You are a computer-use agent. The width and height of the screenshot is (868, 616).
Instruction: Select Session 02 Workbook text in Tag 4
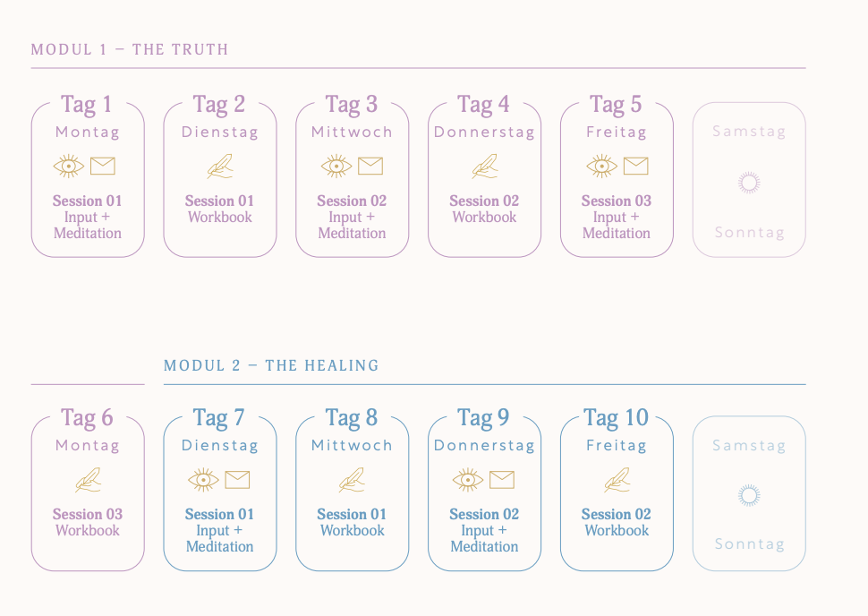click(484, 209)
